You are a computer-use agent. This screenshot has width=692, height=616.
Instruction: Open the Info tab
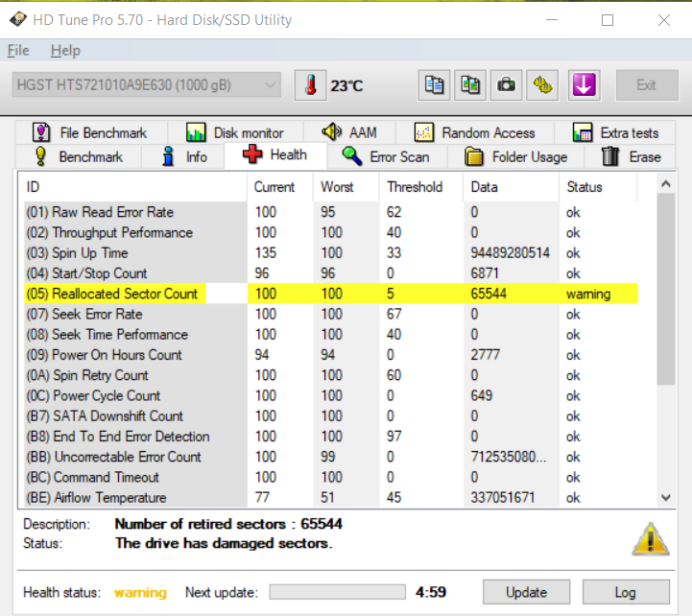tap(183, 156)
